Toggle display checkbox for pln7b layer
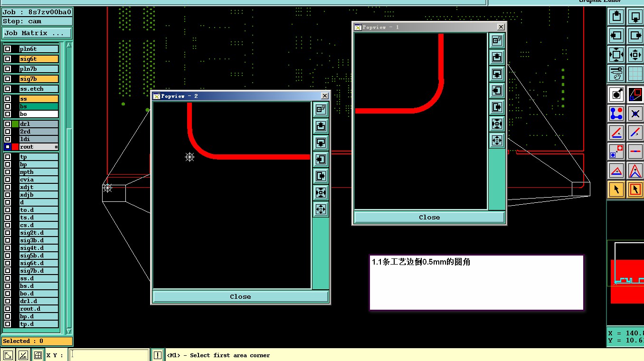 [x=8, y=69]
